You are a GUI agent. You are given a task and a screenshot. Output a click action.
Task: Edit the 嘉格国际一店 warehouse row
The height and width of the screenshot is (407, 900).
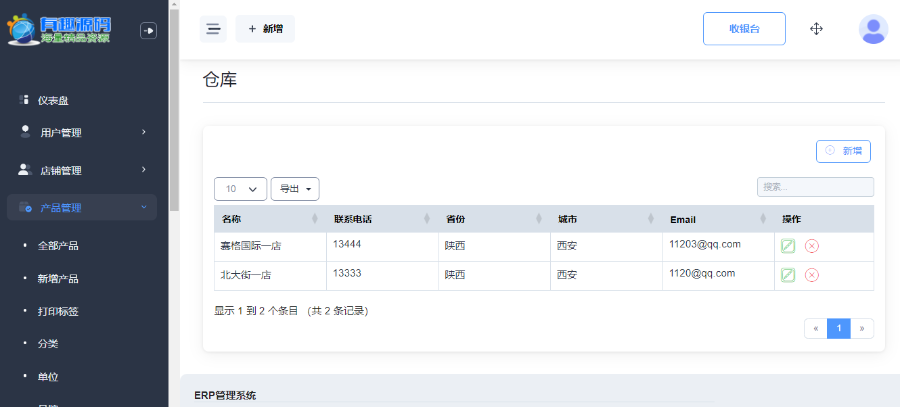click(x=788, y=246)
